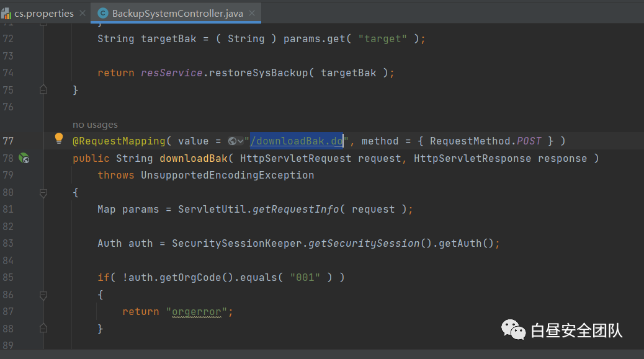Click the SecuritySessionKeeper class name

(x=237, y=243)
